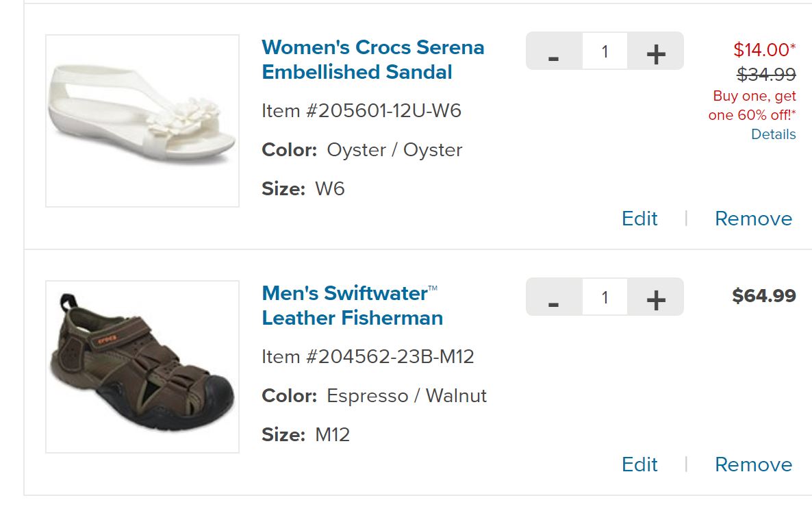Click the Item #204562-23B-M12 number text
This screenshot has height=522, width=812.
click(x=368, y=357)
